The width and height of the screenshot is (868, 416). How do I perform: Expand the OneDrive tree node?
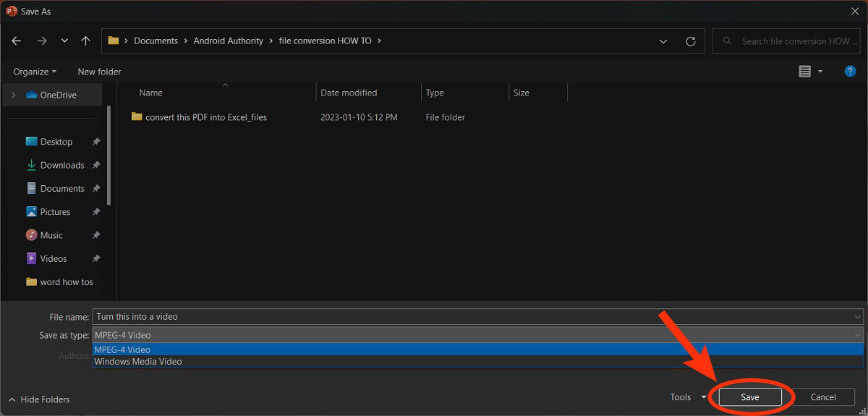(13, 95)
